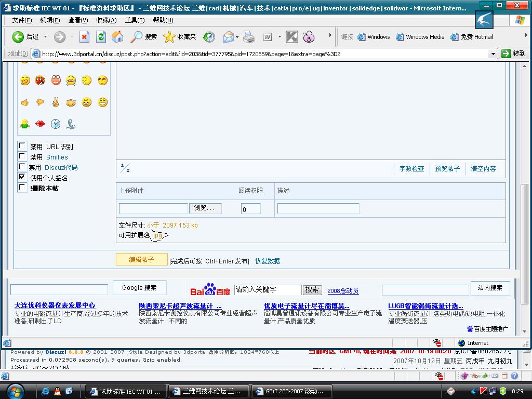Viewport: 532px width, 399px height.
Task: Go back with the 后退 arrow button
Action: click(25, 37)
